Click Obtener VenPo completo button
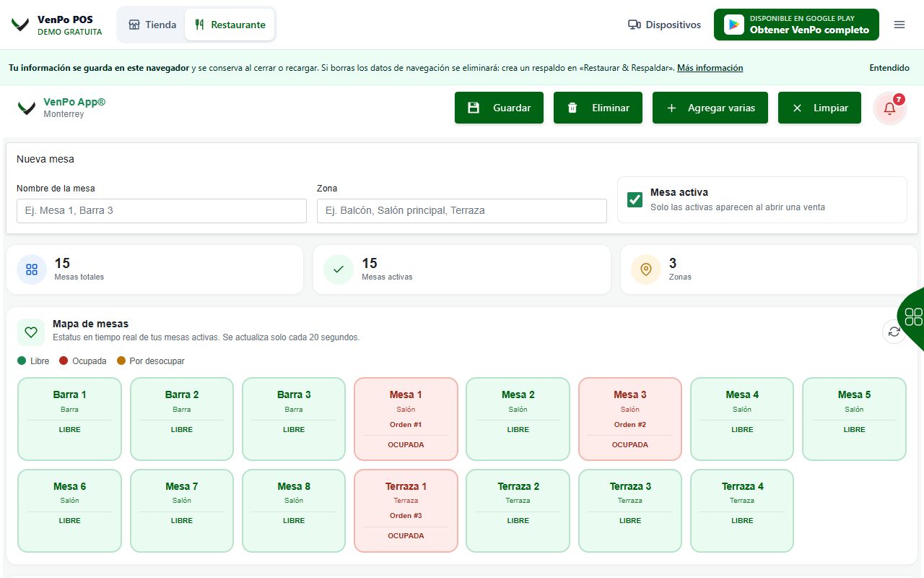 coord(796,25)
